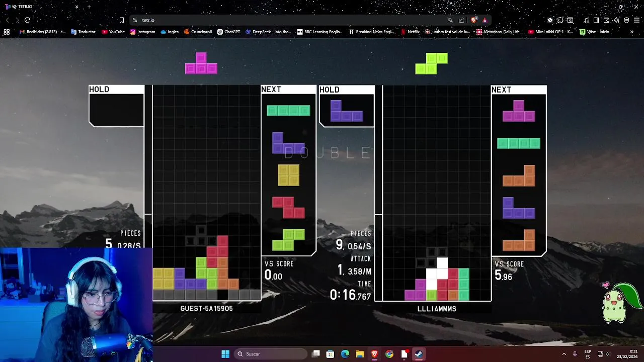Viewport: 644px width, 362px height.
Task: Show hidden system tray icons
Action: pyautogui.click(x=563, y=354)
